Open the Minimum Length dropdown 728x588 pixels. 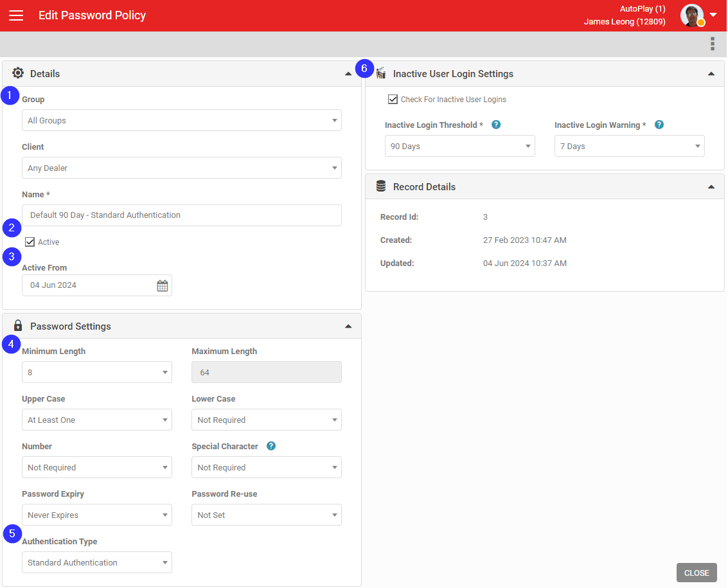(96, 372)
